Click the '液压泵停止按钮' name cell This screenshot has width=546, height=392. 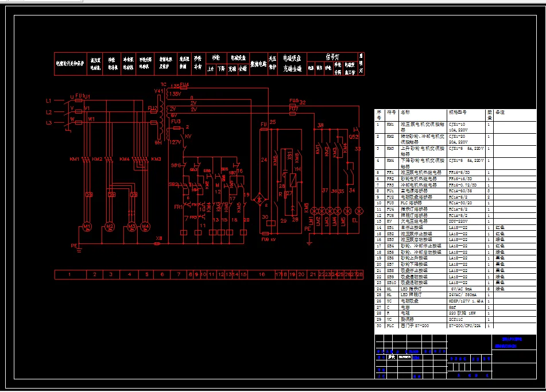point(423,234)
